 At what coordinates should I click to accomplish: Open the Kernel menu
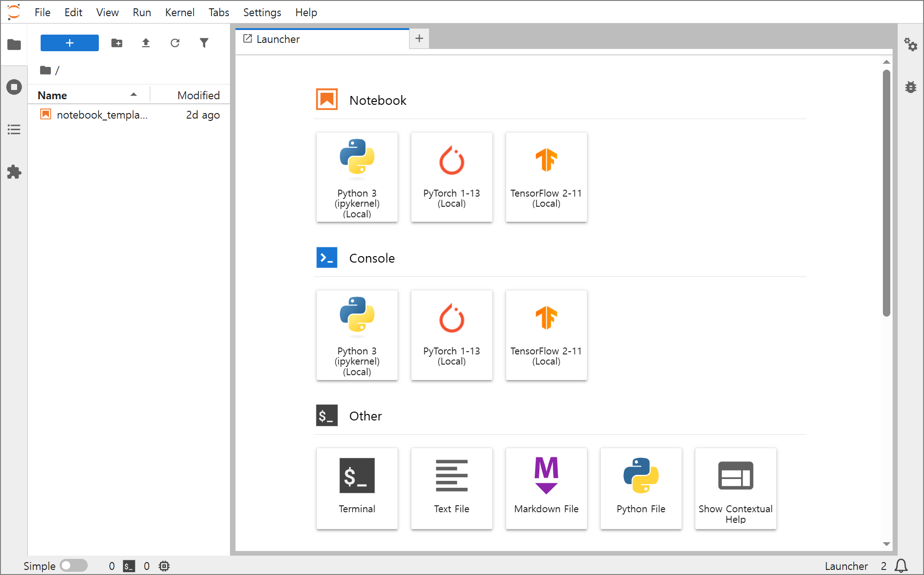(x=179, y=12)
